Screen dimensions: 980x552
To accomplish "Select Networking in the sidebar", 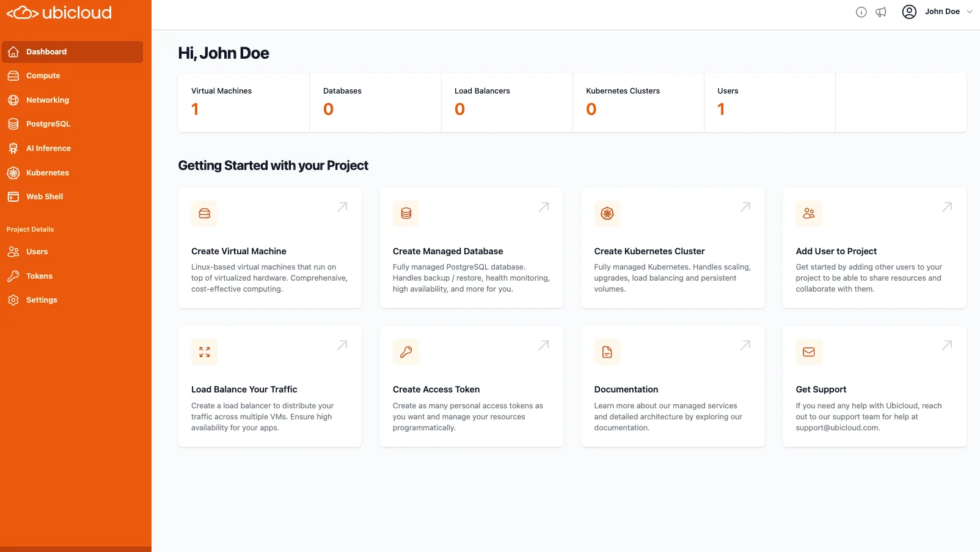I will [48, 100].
